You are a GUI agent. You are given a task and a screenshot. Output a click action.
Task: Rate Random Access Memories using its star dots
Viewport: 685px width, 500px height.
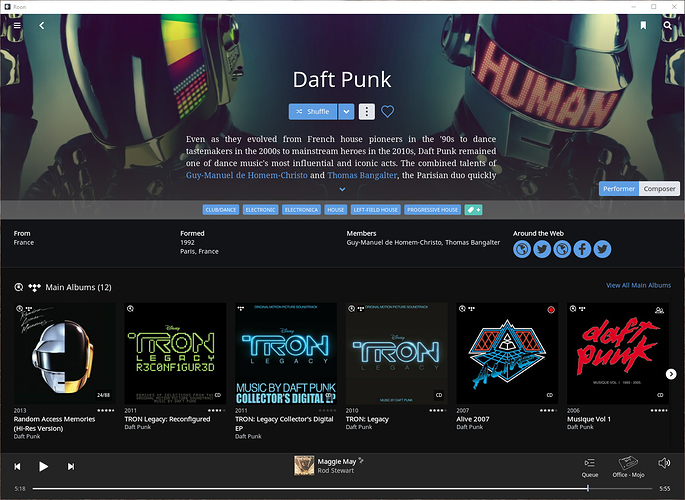106,410
